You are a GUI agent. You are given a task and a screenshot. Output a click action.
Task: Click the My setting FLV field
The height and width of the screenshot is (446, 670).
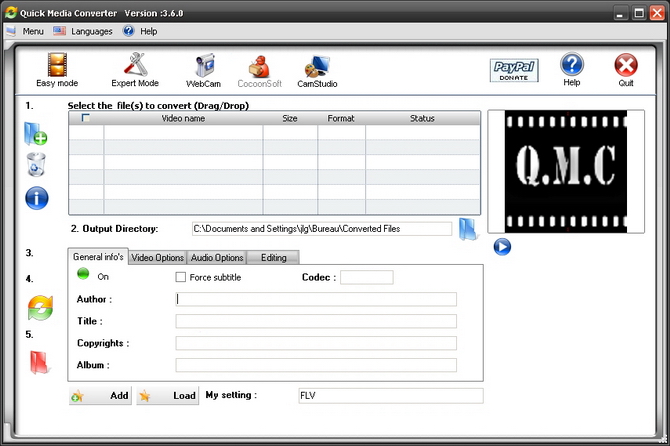[x=391, y=396]
